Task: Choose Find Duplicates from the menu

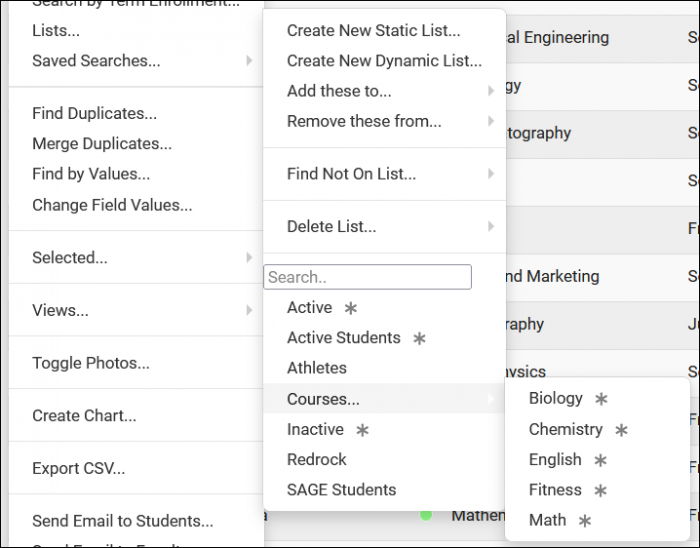Action: pos(94,114)
